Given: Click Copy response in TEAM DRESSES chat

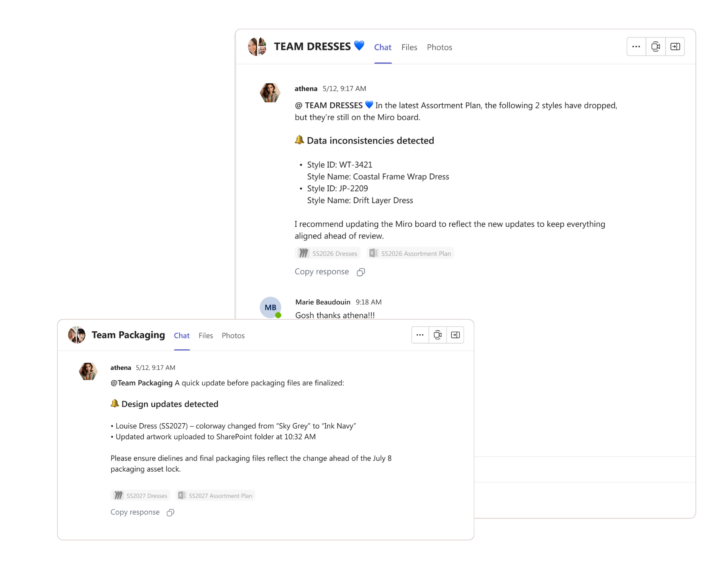Looking at the screenshot, I should tap(322, 271).
